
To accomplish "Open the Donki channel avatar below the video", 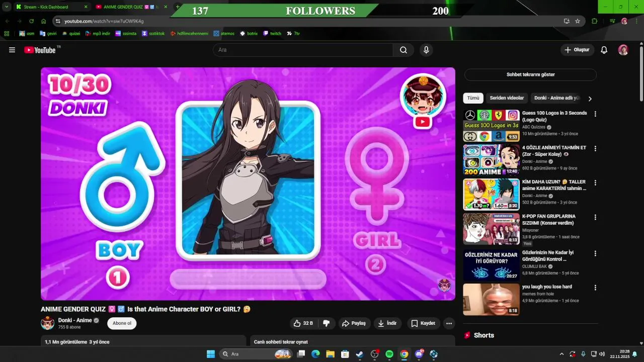I will click(x=47, y=323).
